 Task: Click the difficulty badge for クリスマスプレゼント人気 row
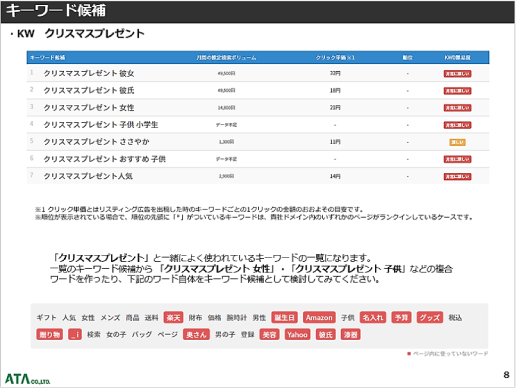click(457, 176)
